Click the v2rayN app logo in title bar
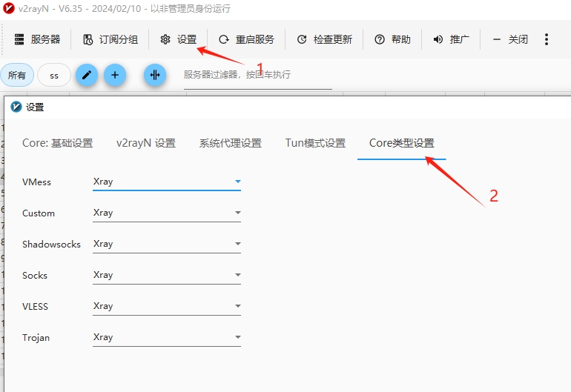 click(9, 8)
